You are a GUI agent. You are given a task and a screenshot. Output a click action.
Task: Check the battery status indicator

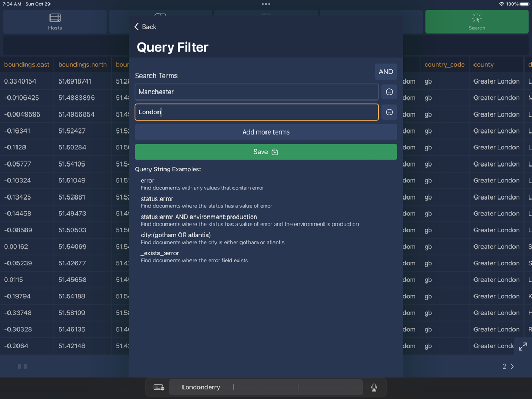point(525,4)
